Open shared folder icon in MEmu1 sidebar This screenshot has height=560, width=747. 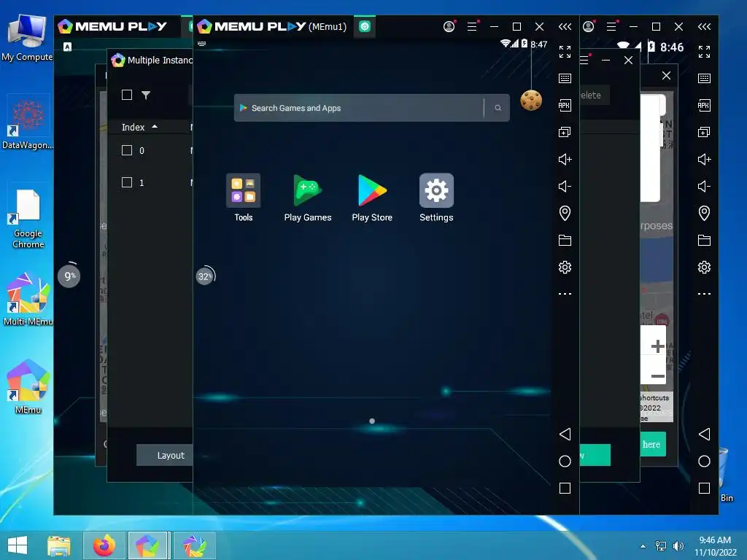[x=565, y=240]
